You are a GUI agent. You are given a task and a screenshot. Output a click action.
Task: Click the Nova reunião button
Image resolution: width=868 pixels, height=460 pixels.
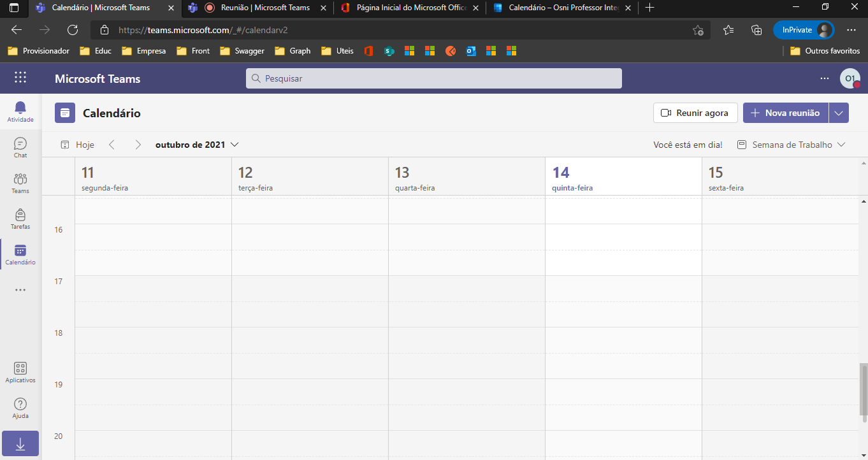point(786,113)
